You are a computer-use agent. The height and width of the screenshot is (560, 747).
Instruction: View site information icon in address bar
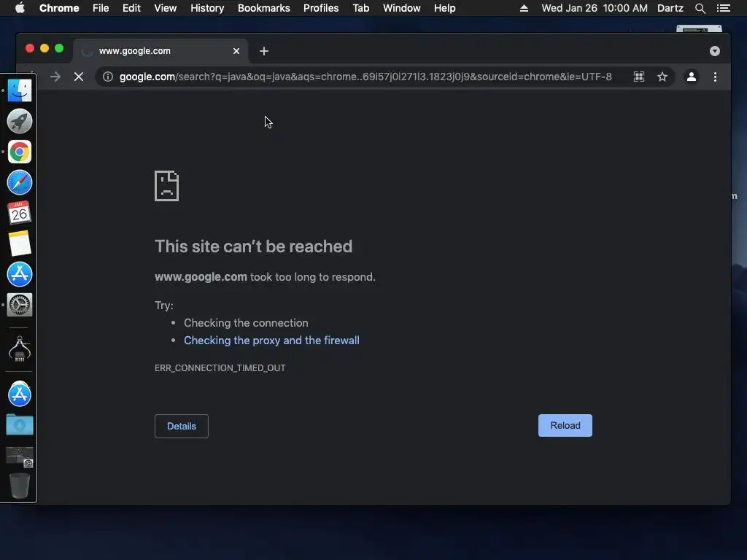(x=108, y=77)
